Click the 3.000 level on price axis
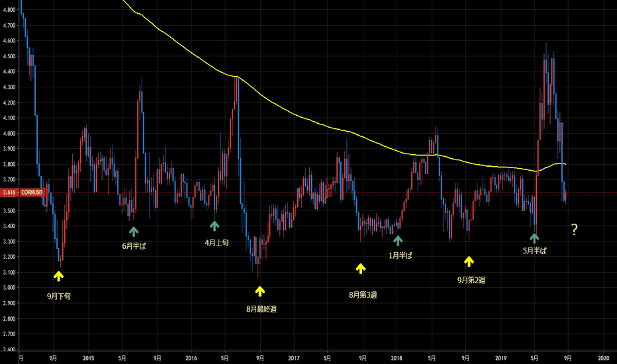Image resolution: width=617 pixels, height=364 pixels. [10, 288]
